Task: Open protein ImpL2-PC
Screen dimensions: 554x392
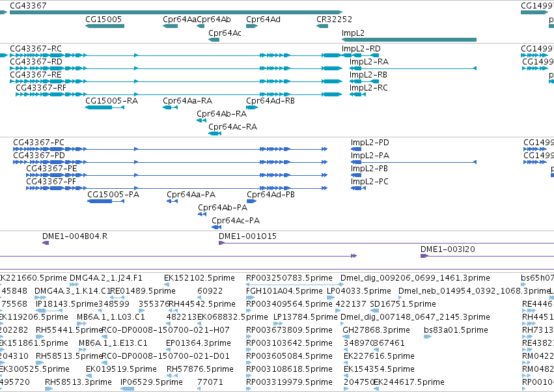Action: pyautogui.click(x=370, y=181)
